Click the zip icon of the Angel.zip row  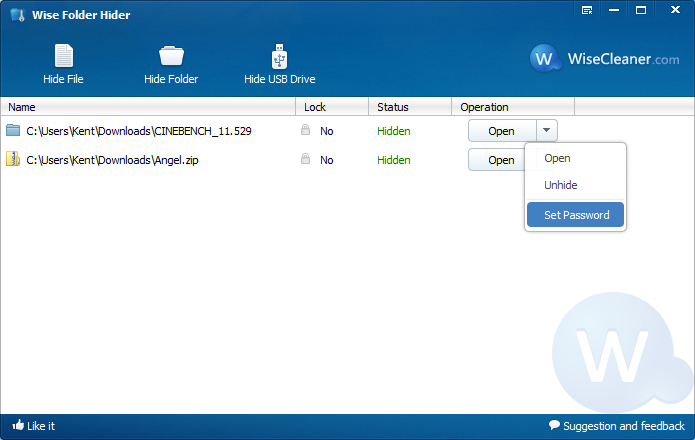pyautogui.click(x=13, y=159)
